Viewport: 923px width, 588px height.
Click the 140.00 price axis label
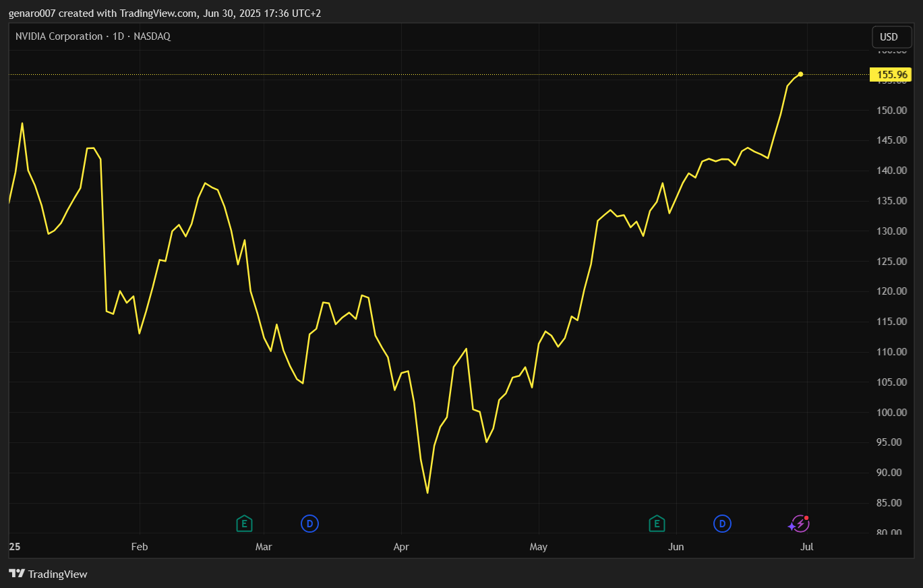pyautogui.click(x=893, y=171)
